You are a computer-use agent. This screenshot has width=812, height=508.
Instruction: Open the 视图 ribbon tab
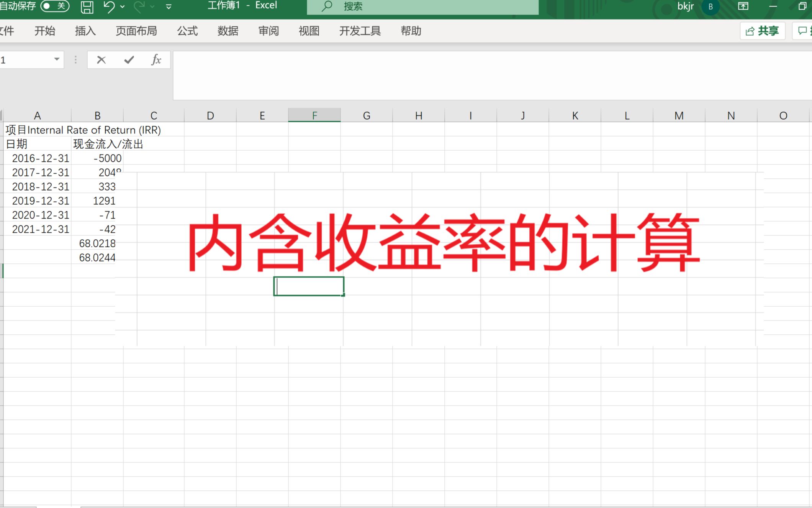coord(309,31)
